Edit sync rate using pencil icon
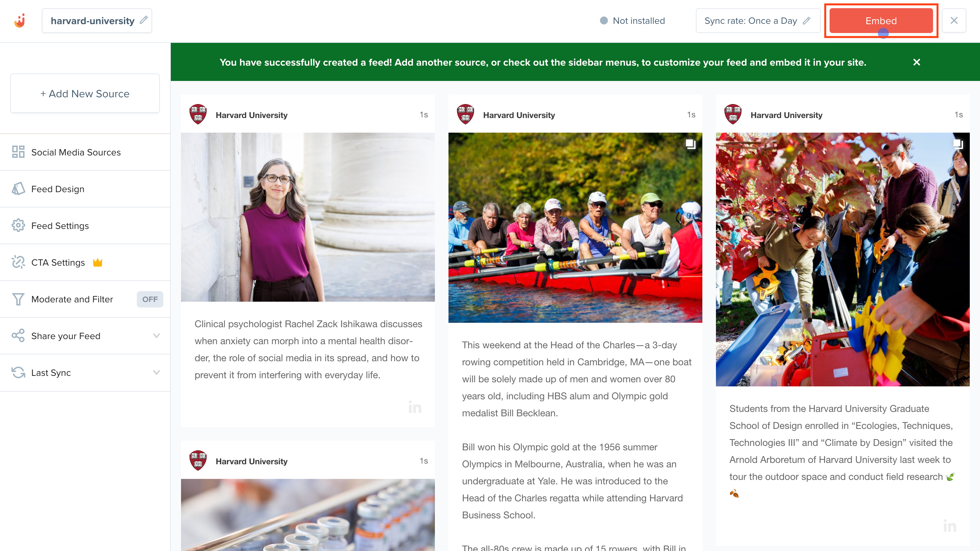The width and height of the screenshot is (980, 551). (x=806, y=20)
